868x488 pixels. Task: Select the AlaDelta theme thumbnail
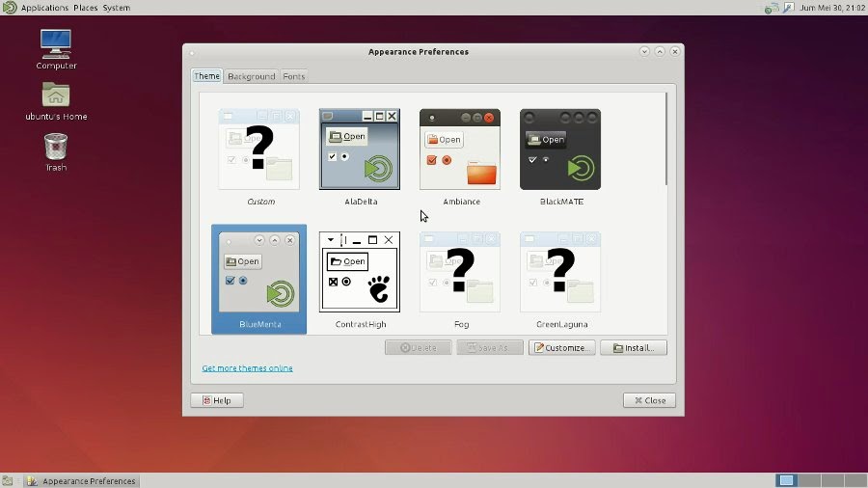tap(360, 149)
